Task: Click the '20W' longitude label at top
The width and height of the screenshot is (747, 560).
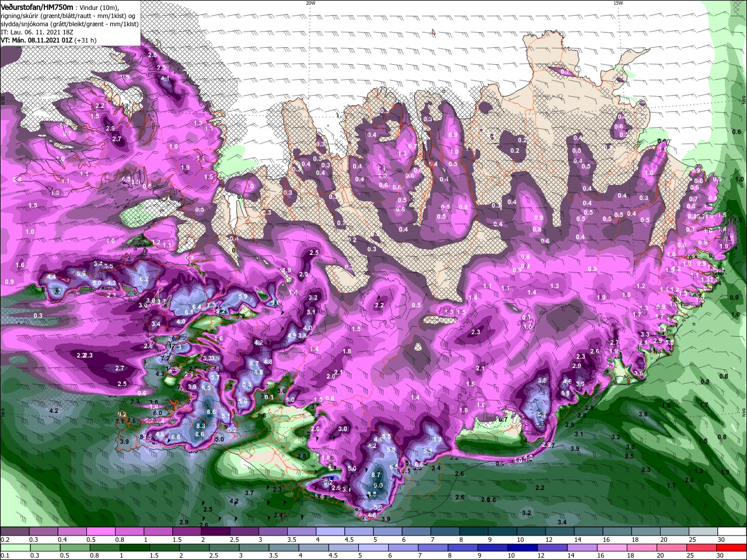Action: pos(310,3)
